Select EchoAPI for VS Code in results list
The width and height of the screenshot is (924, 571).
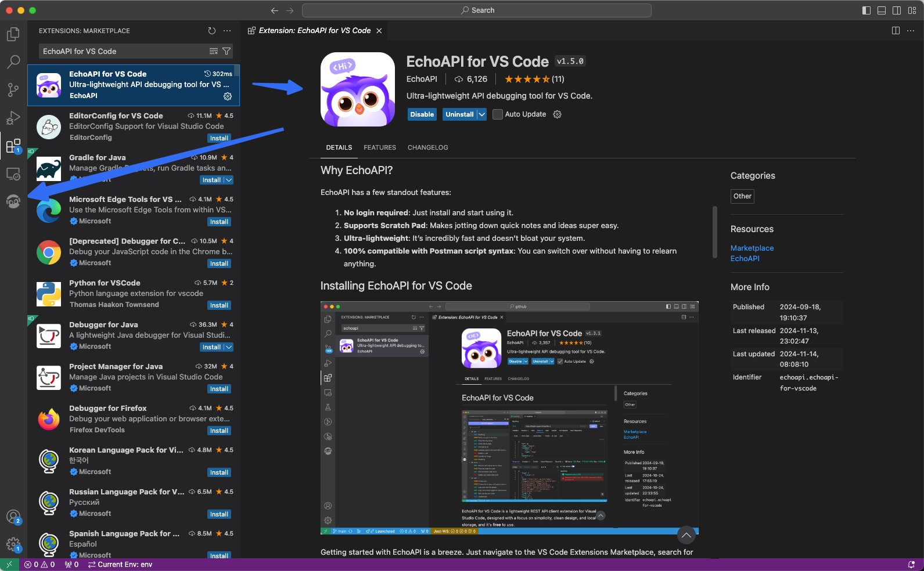pyautogui.click(x=134, y=85)
